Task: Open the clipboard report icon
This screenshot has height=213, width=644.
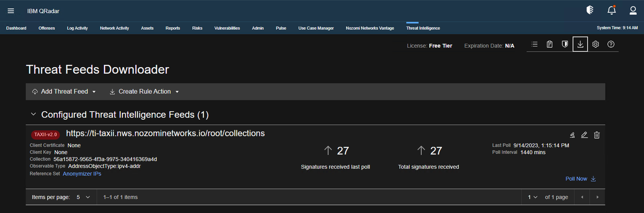Action: pyautogui.click(x=549, y=44)
